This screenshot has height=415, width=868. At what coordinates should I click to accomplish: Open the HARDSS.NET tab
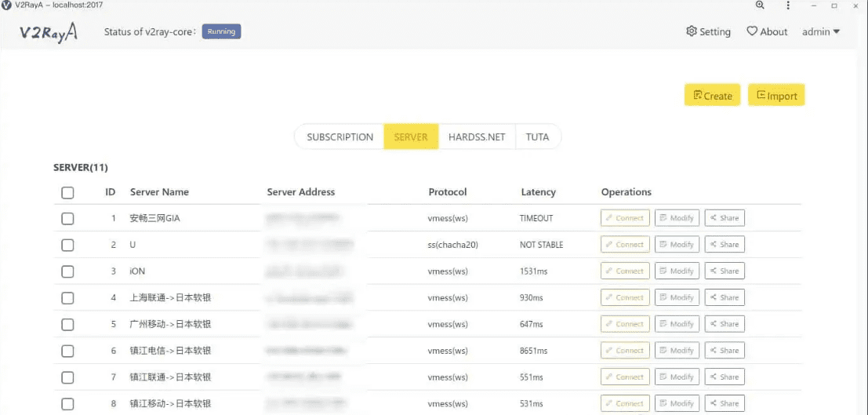click(x=477, y=137)
